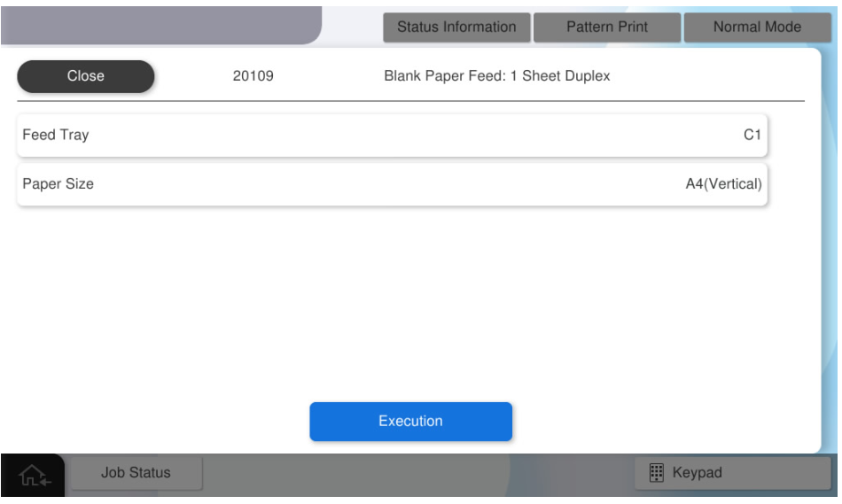Click the Keypad grid icon
Image resolution: width=842 pixels, height=504 pixels.
tap(657, 473)
